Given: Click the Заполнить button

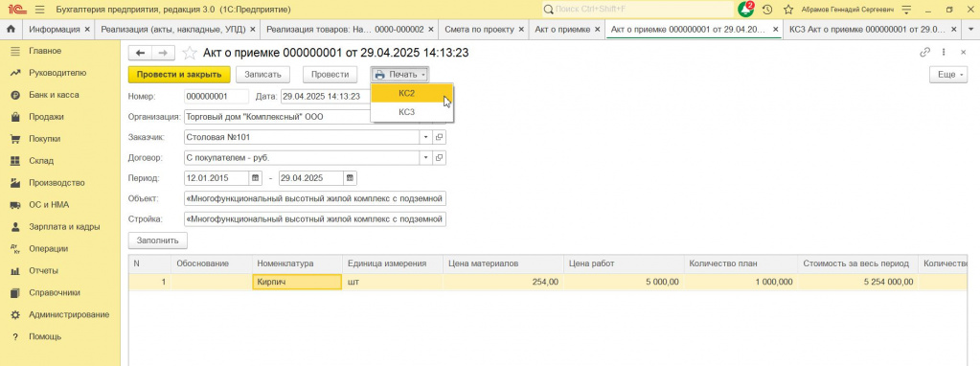Looking at the screenshot, I should coord(157,240).
